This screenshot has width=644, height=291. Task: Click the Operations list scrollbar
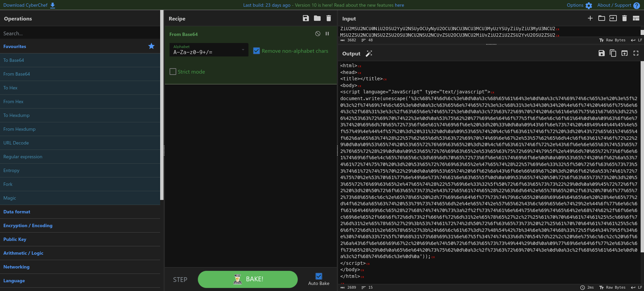[162, 105]
